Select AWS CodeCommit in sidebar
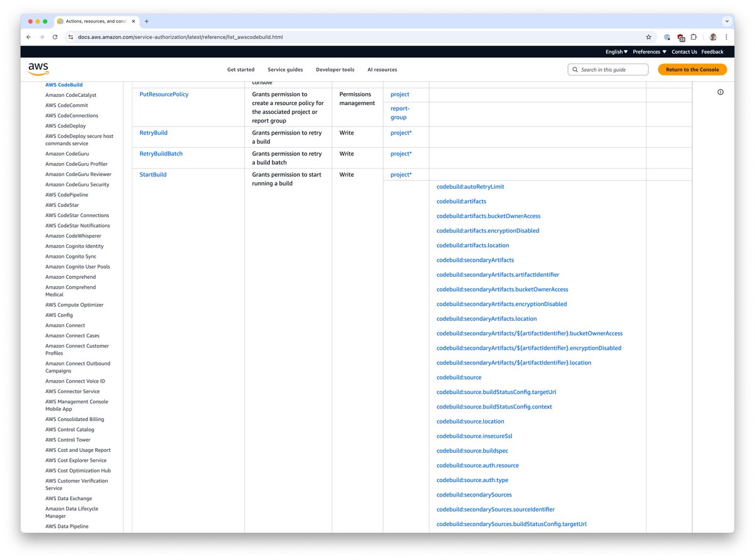755x560 pixels. tap(67, 105)
